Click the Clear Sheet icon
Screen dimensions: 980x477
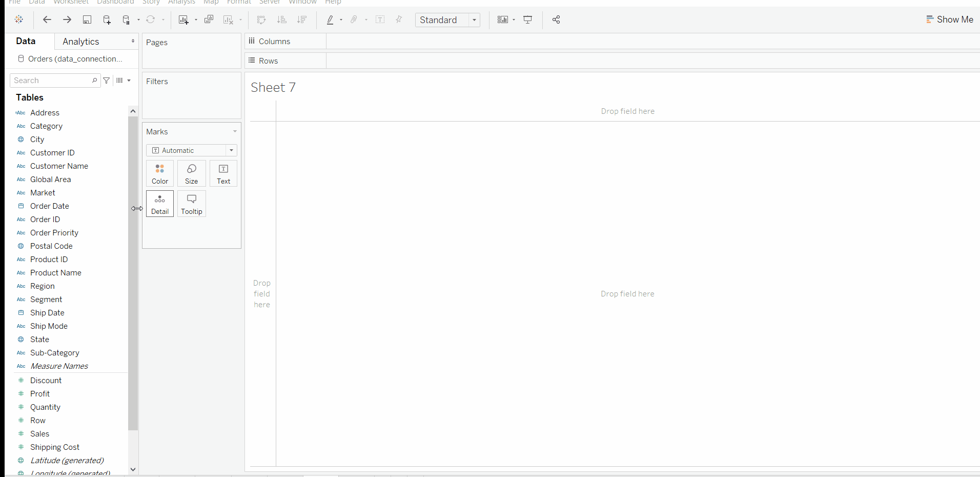click(x=228, y=19)
